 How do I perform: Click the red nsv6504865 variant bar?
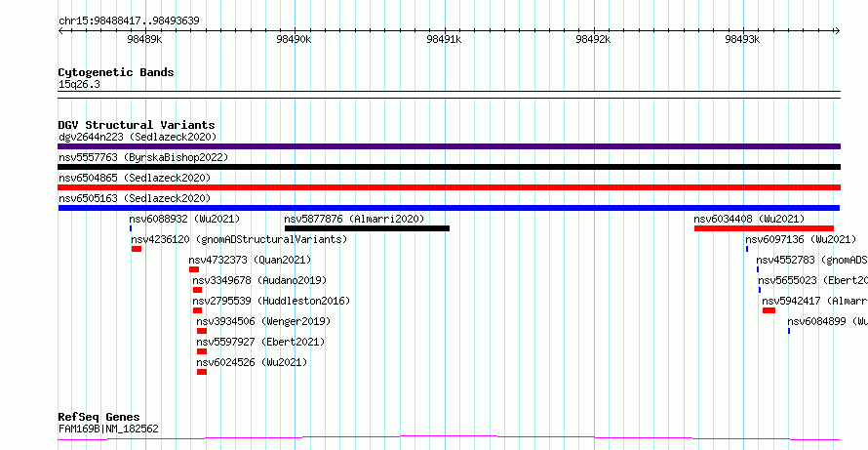[449, 187]
